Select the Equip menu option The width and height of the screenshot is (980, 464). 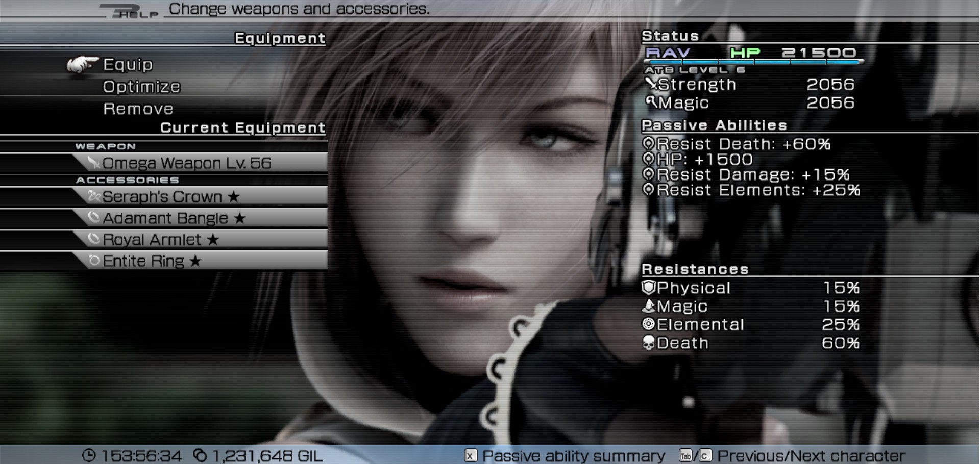click(128, 65)
